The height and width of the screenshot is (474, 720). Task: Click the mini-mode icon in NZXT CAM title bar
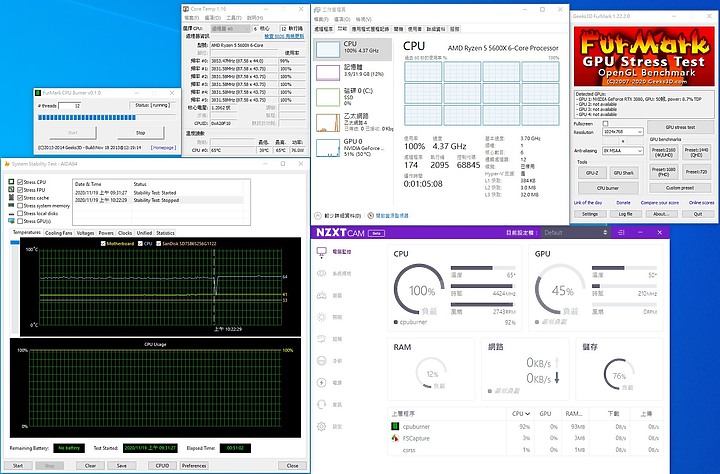click(x=621, y=232)
